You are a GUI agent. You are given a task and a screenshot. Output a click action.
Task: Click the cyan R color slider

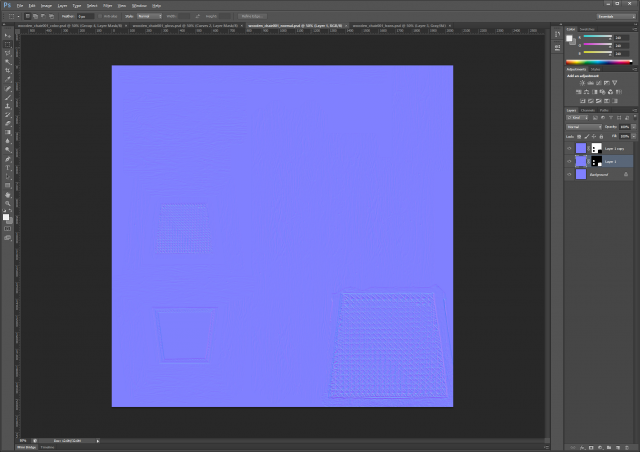click(598, 37)
